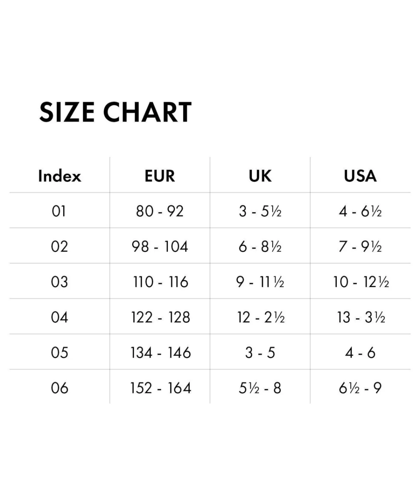Click the index 06 row label
This screenshot has width=420, height=504.
pos(59,388)
